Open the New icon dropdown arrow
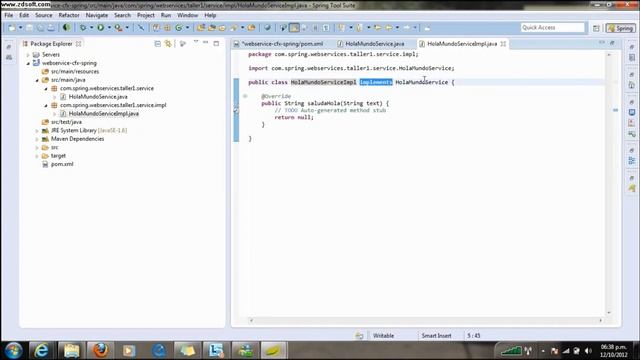This screenshot has width=640, height=360. [x=20, y=28]
